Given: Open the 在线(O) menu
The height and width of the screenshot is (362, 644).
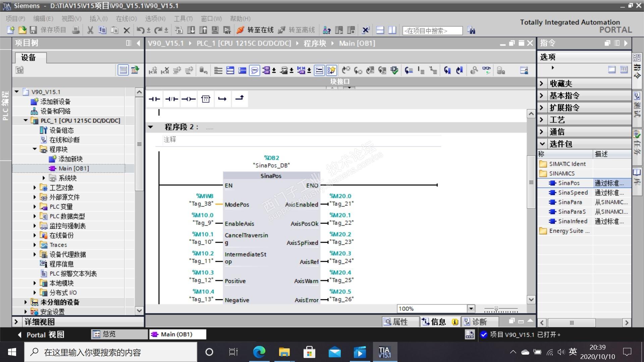Looking at the screenshot, I should 126,18.
